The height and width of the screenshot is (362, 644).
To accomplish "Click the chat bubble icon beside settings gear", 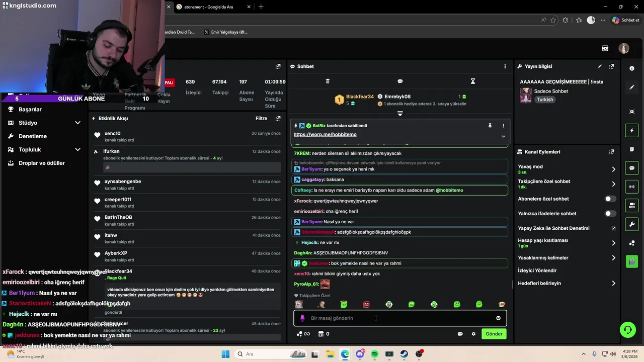I will [460, 334].
